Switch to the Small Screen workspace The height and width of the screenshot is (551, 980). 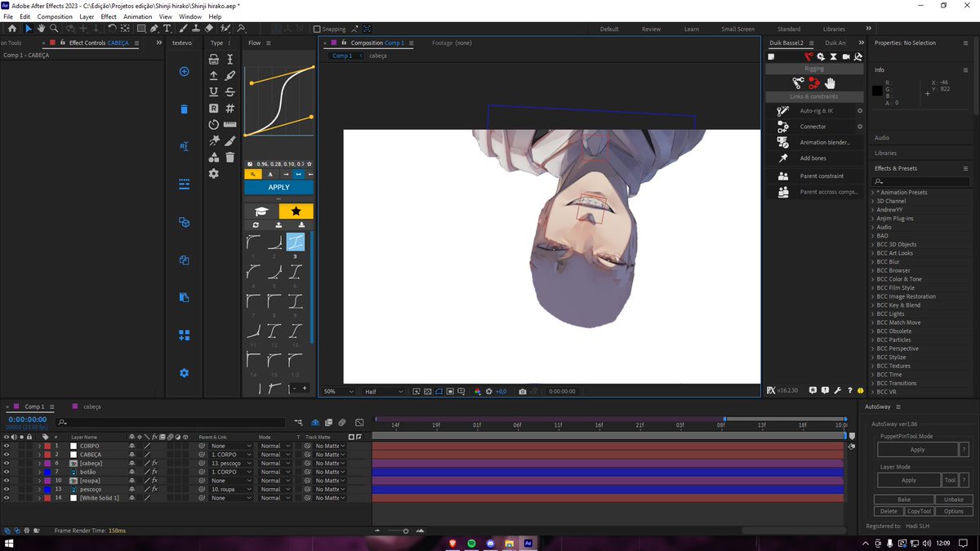(x=737, y=29)
